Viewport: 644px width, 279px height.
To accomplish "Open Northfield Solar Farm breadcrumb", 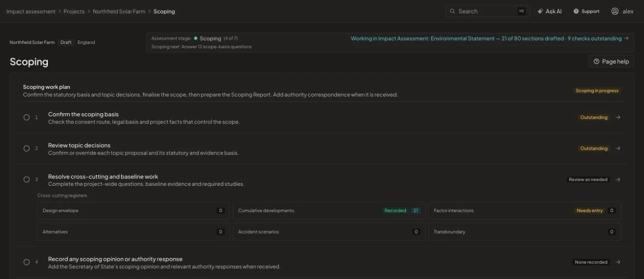I will click(119, 11).
